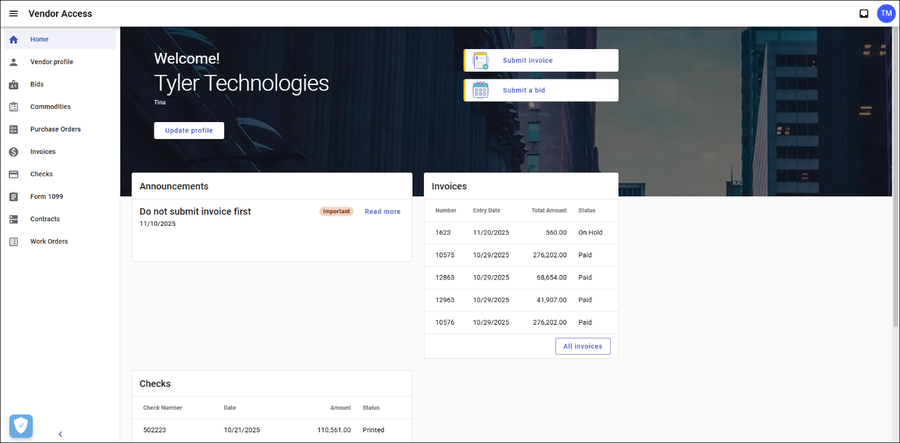Open the notifications inbox icon
The image size is (900, 443).
(x=864, y=14)
